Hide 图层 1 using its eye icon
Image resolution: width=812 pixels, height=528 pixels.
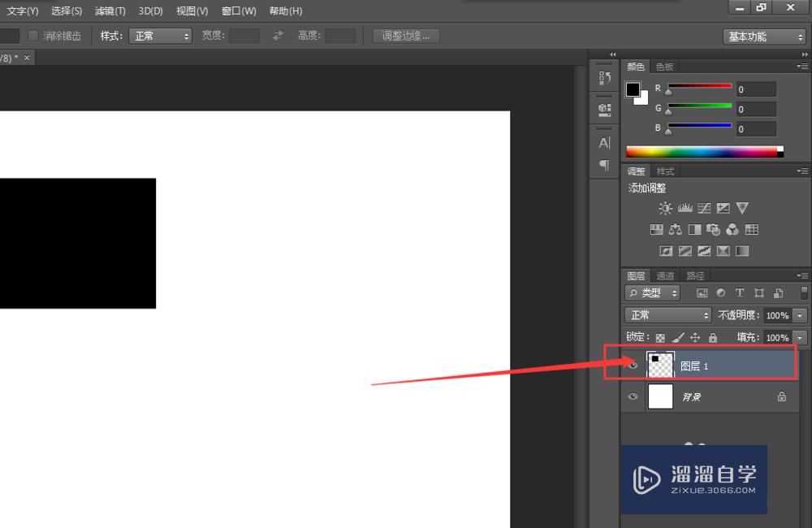point(633,366)
